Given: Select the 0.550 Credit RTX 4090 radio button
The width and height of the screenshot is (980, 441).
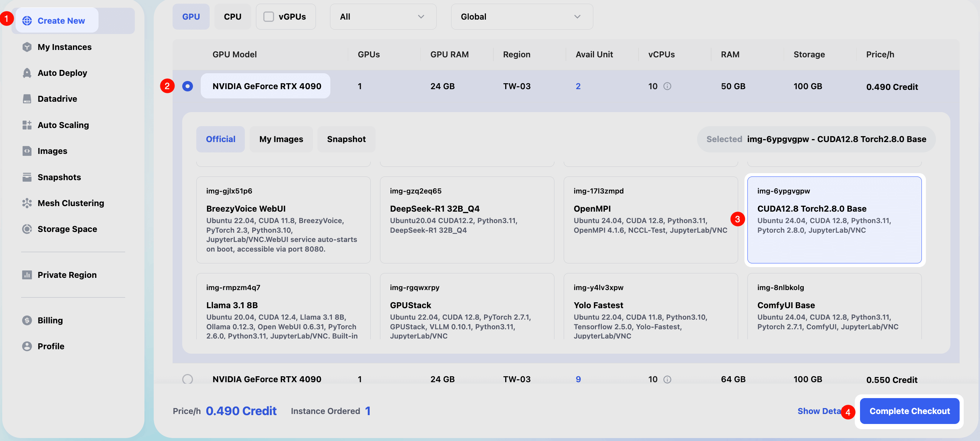Looking at the screenshot, I should 187,379.
